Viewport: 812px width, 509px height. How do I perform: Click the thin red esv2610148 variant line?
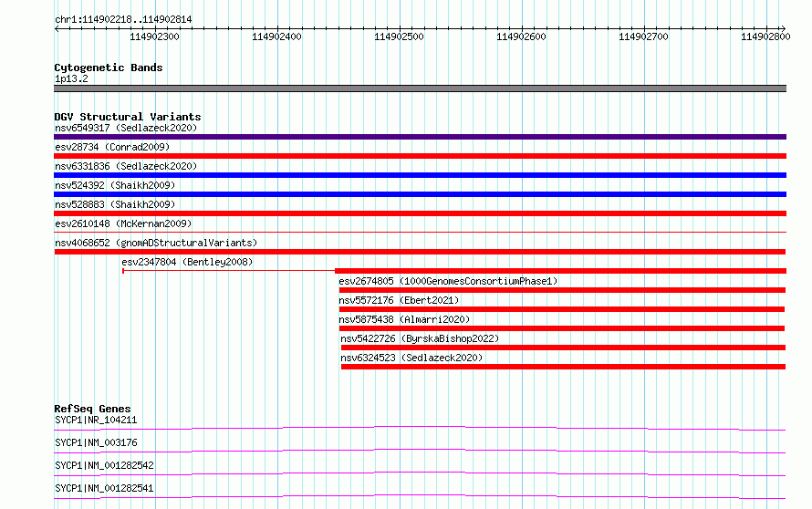coord(420,232)
